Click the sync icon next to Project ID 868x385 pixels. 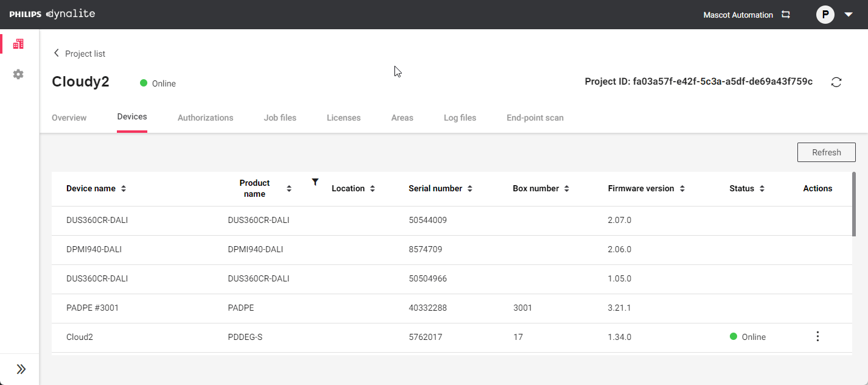coord(836,82)
